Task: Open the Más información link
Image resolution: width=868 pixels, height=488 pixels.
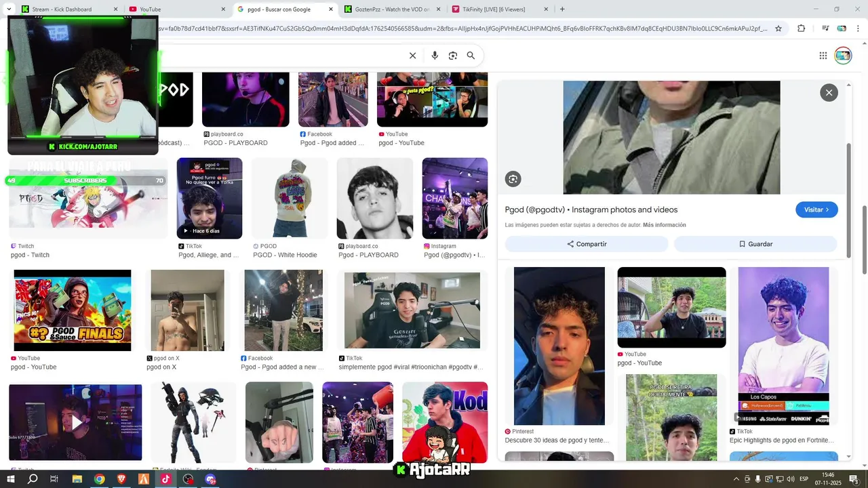Action: coord(665,225)
